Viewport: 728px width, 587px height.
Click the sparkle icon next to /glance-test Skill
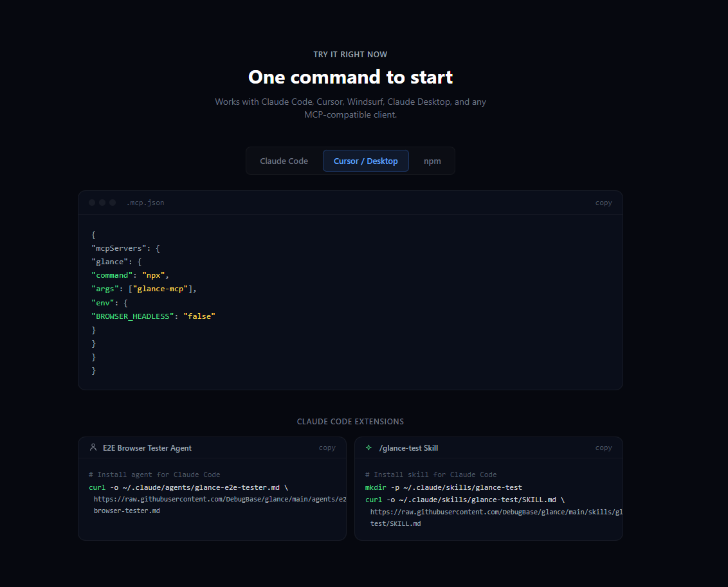pos(370,447)
